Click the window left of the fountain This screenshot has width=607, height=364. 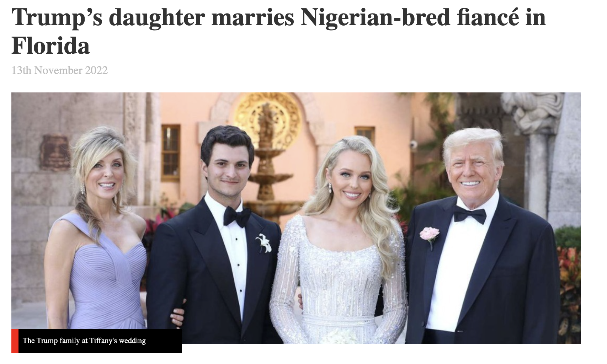point(171,153)
